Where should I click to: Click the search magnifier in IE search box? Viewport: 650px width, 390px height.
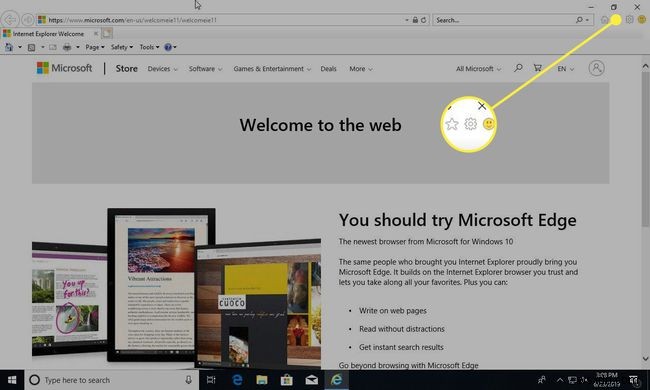coord(579,20)
